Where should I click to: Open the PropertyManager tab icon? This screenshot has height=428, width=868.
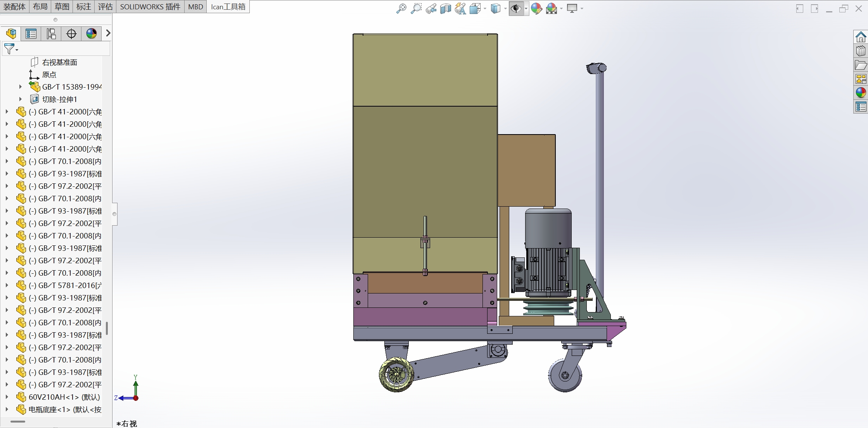coord(31,34)
